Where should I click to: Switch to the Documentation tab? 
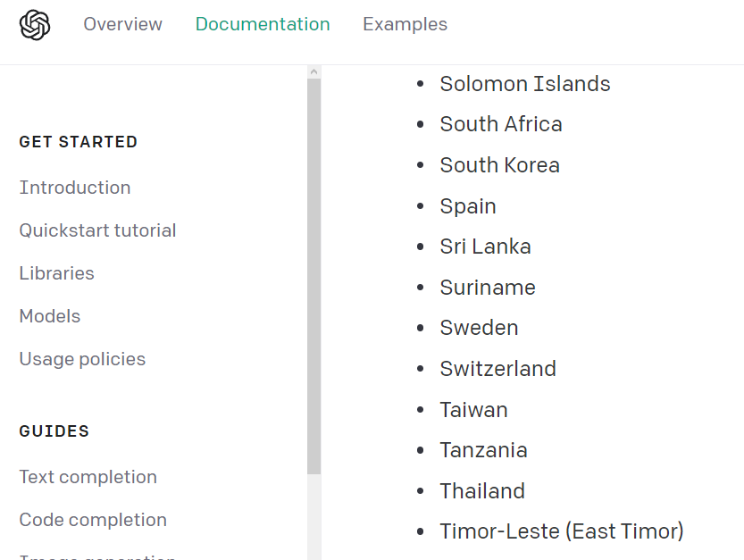pos(263,25)
